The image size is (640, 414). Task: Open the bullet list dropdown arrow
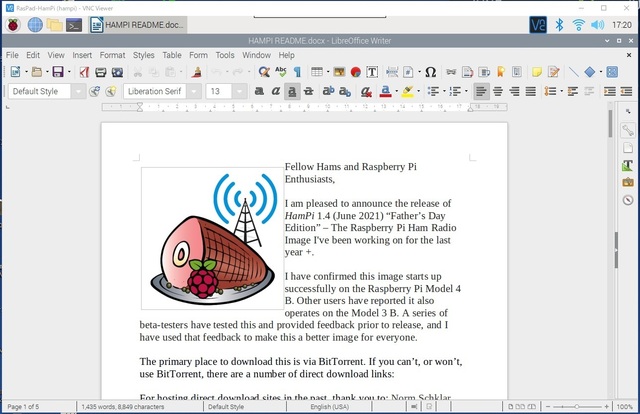click(444, 91)
